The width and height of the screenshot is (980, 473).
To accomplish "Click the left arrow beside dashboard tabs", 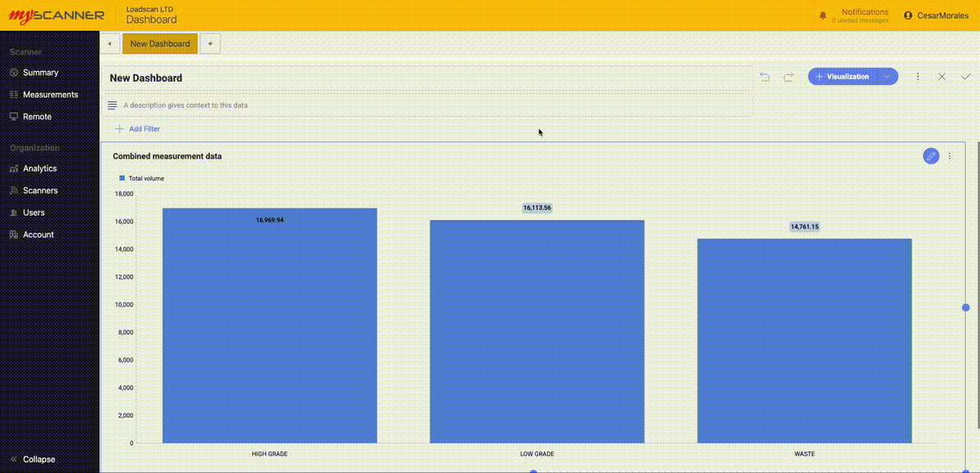I will [x=109, y=43].
